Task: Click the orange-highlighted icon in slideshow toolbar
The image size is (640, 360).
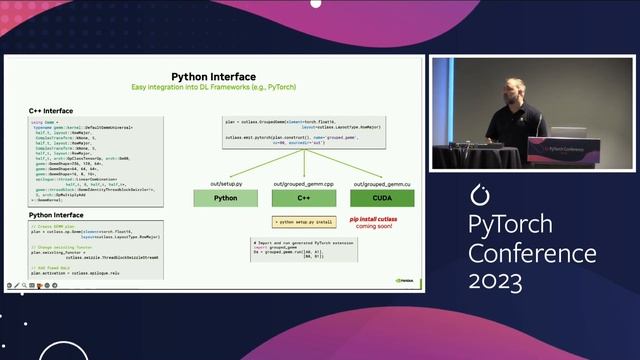Action: (x=40, y=286)
